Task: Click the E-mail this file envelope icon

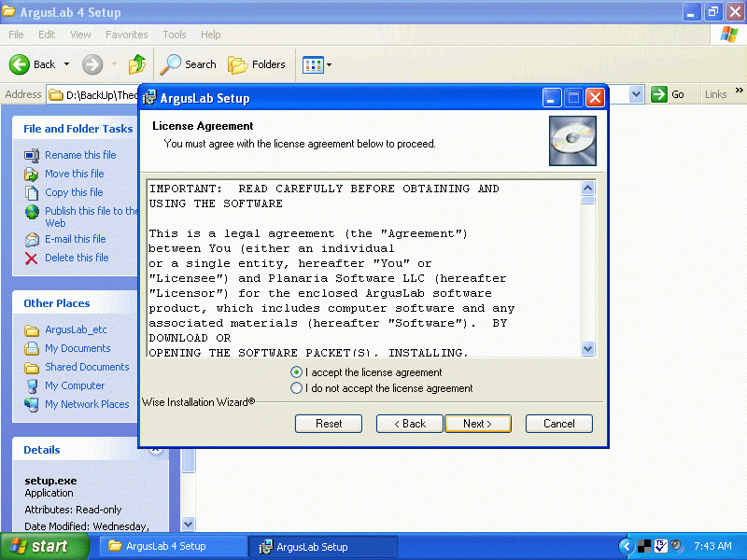Action: coord(32,240)
